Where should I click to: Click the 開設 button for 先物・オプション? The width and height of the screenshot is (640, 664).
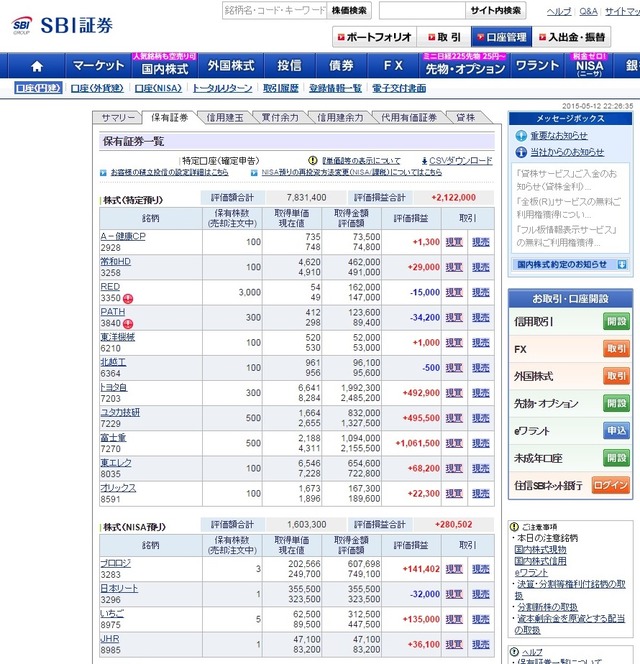point(616,403)
